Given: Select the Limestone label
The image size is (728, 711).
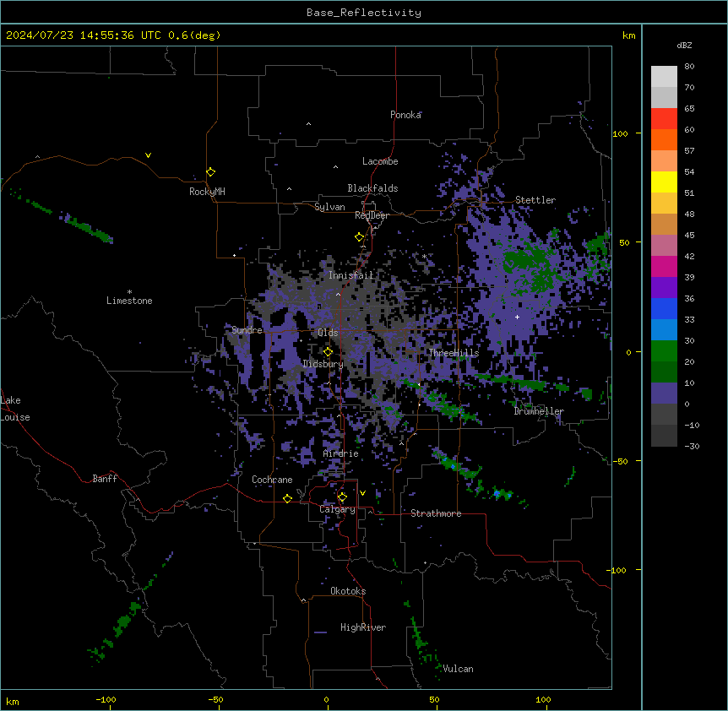Looking at the screenshot, I should [x=129, y=301].
